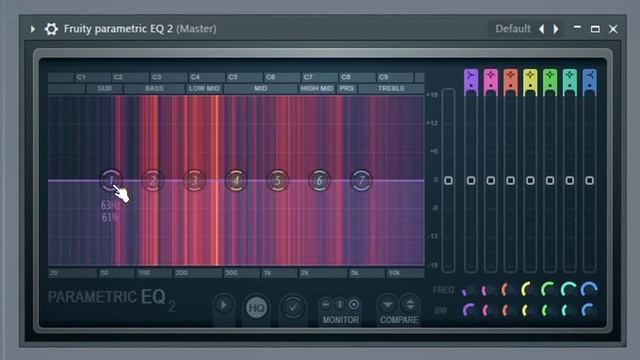
Task: Go to next preset arrow
Action: pyautogui.click(x=556, y=29)
